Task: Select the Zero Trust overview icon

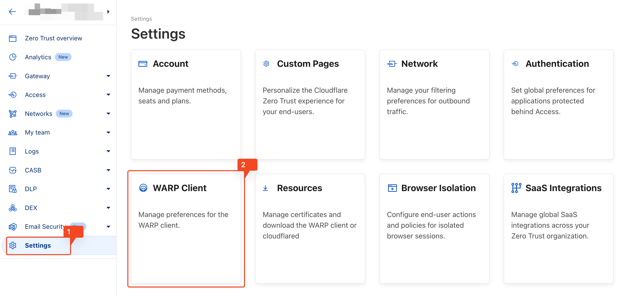Action: coord(12,38)
